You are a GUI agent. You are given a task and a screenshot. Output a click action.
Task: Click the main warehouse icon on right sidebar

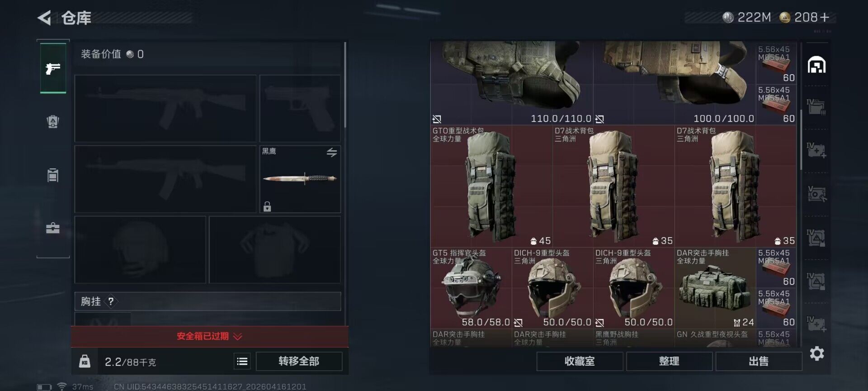coord(816,65)
